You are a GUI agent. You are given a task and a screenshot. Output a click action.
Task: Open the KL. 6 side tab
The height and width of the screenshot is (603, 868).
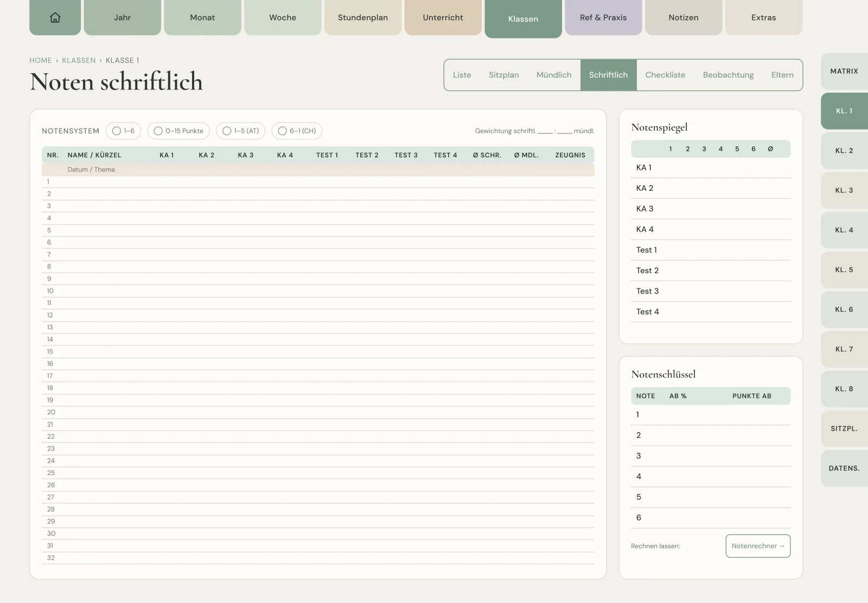pyautogui.click(x=844, y=309)
